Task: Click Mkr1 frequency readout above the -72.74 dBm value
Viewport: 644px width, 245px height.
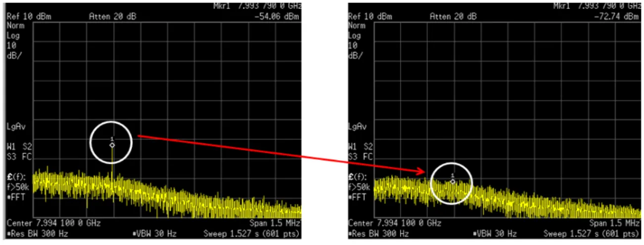Action: pos(596,6)
